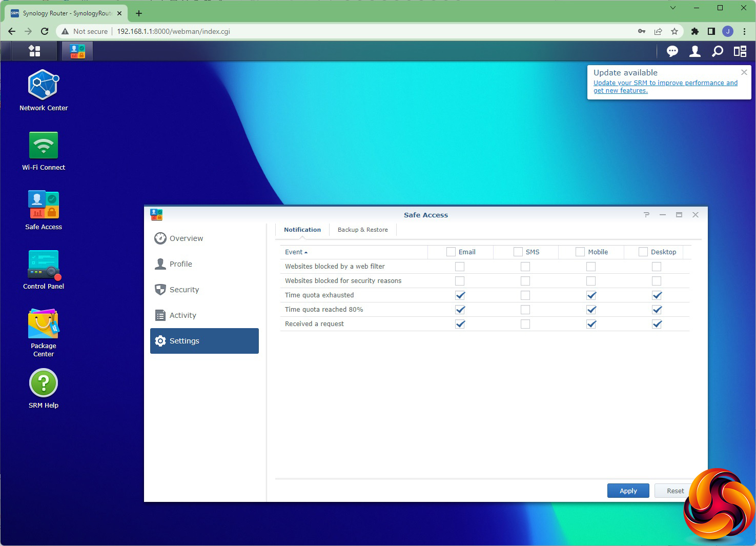Image resolution: width=756 pixels, height=546 pixels.
Task: Open the Chrome three-dot menu
Action: (x=744, y=31)
